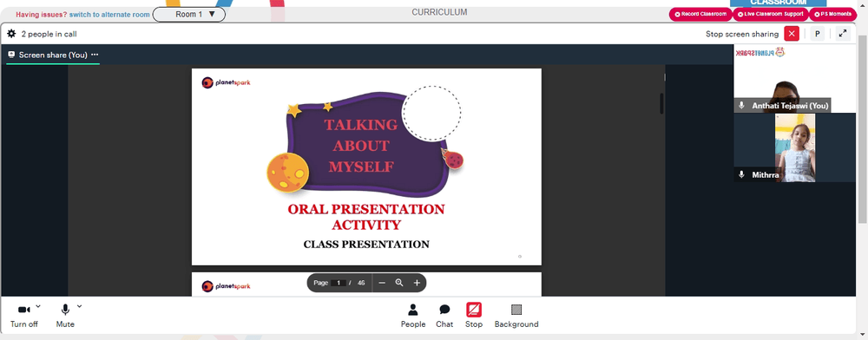Click the P button near stop sharing

(x=817, y=34)
